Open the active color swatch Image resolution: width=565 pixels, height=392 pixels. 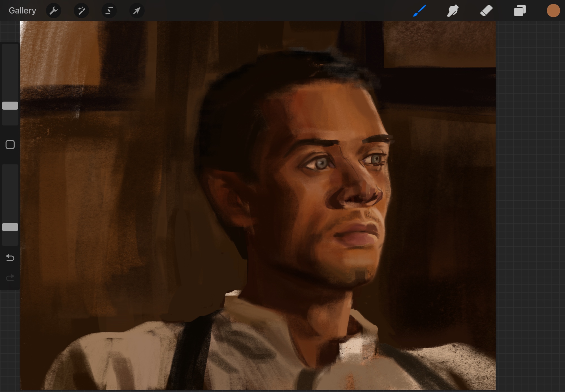tap(553, 11)
